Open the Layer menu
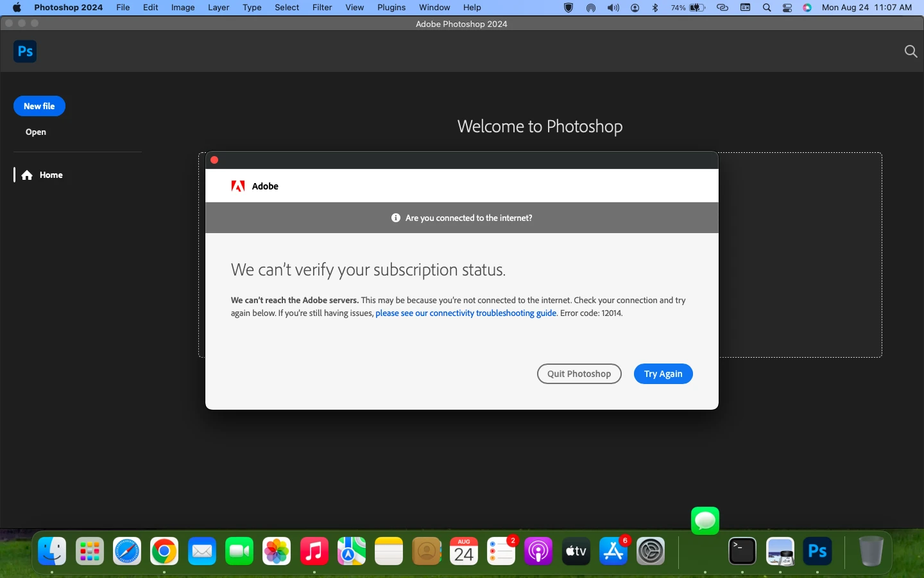This screenshot has height=578, width=924. [x=219, y=8]
